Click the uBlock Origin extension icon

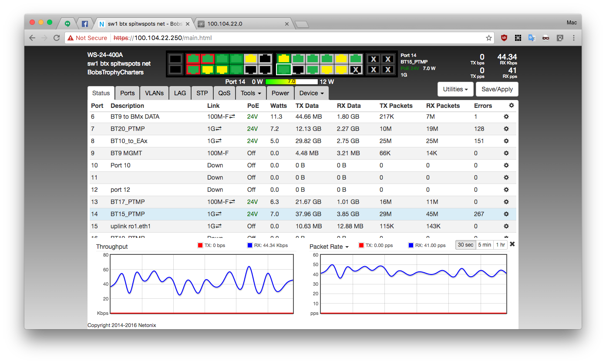click(x=504, y=38)
